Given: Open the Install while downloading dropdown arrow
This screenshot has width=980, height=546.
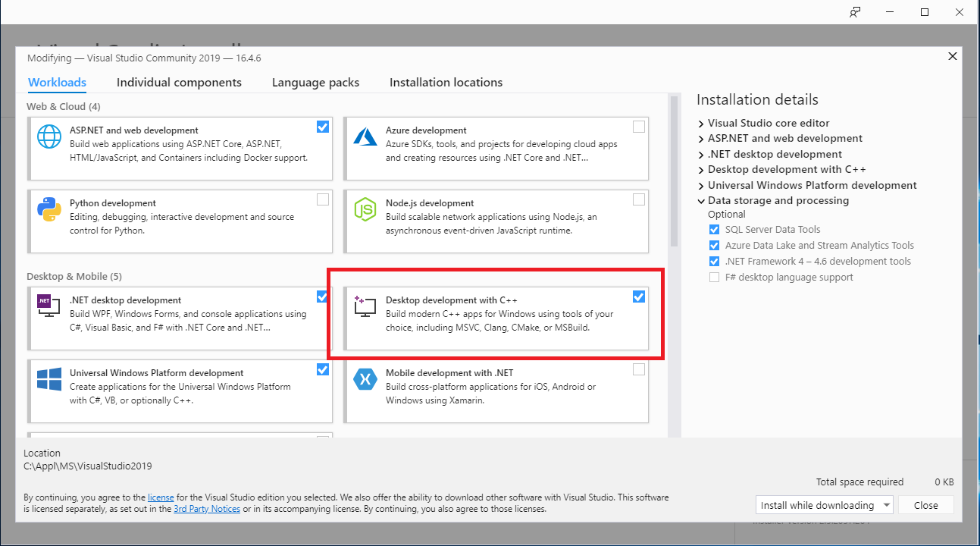Looking at the screenshot, I should [885, 505].
